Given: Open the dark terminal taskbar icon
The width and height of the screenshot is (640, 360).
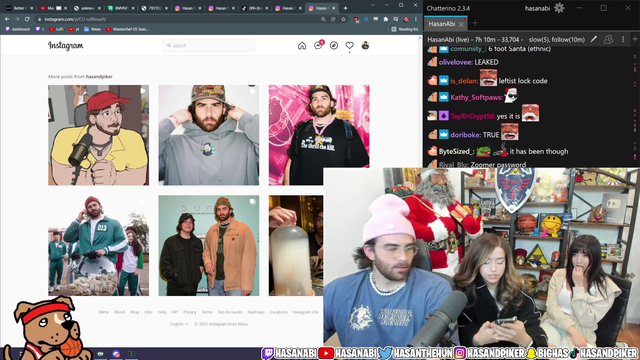Looking at the screenshot, I should click(131, 354).
